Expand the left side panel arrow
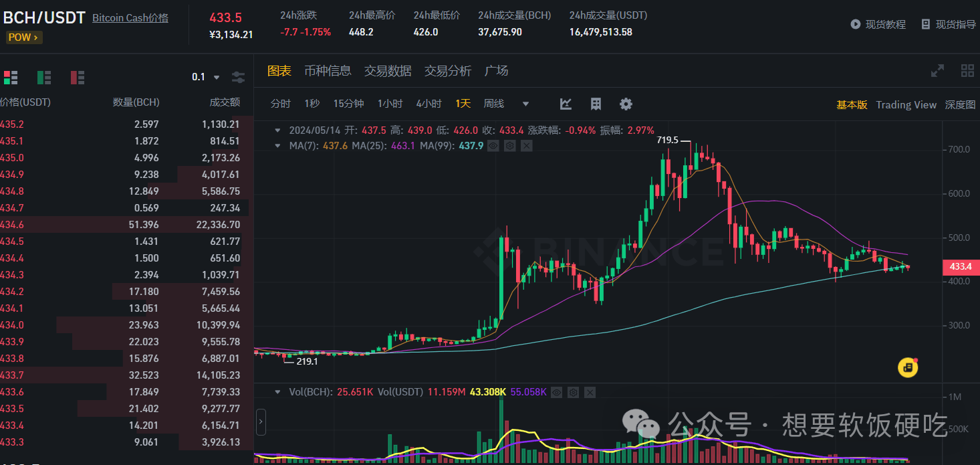Image resolution: width=980 pixels, height=465 pixels. pyautogui.click(x=261, y=422)
